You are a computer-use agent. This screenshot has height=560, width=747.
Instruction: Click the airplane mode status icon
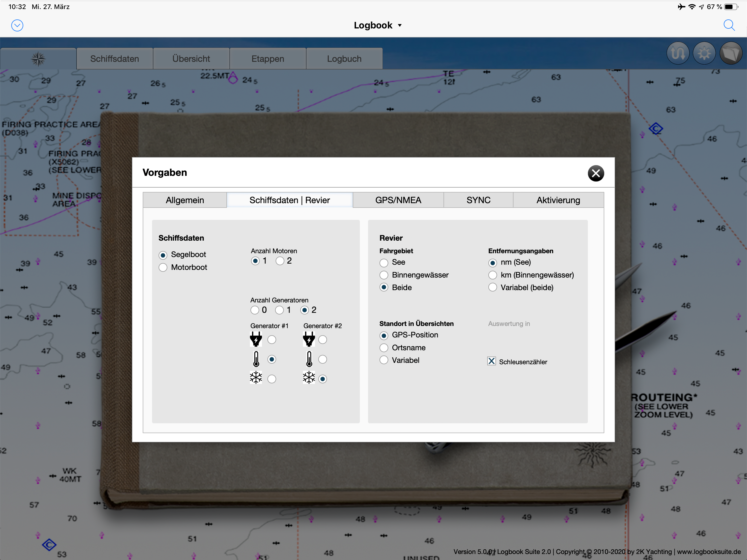(681, 7)
